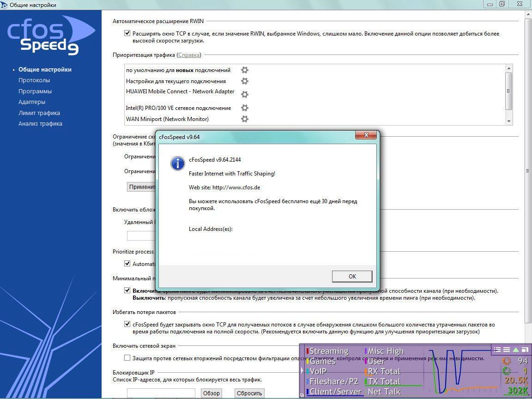This screenshot has height=399, width=532.
Task: Click the main page scroll-up arrow
Action: 528,13
